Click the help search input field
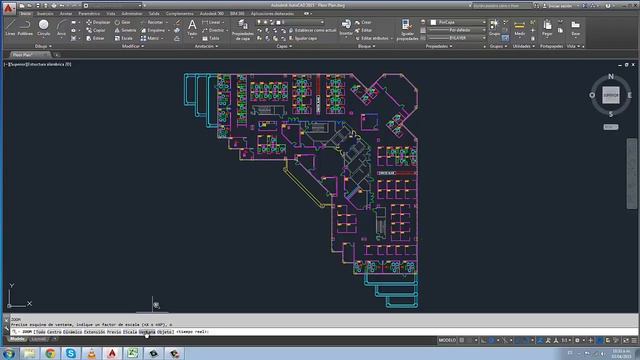Screen dimensions: 640x360 501,6
